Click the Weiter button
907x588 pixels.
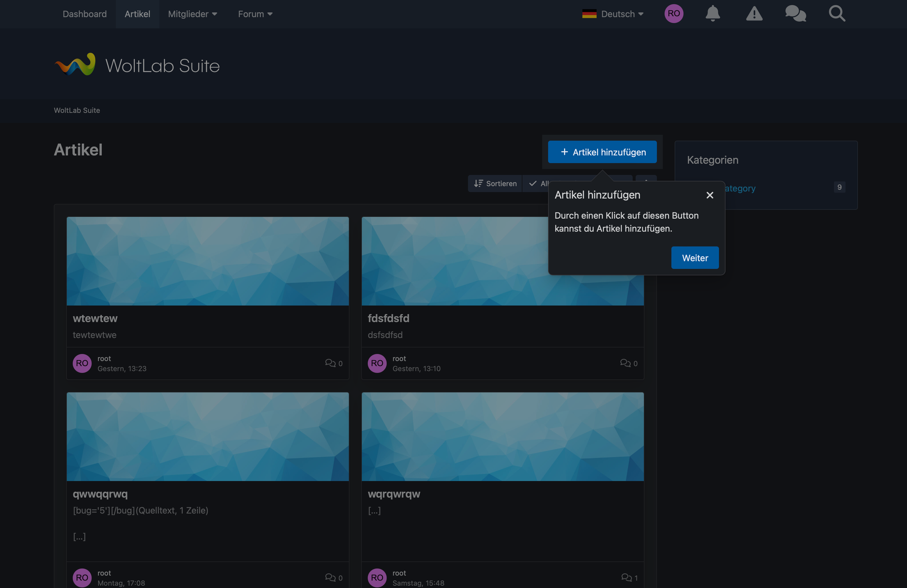pyautogui.click(x=694, y=258)
